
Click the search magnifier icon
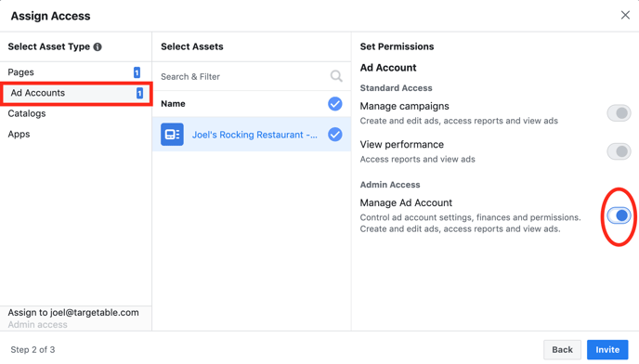pyautogui.click(x=336, y=76)
